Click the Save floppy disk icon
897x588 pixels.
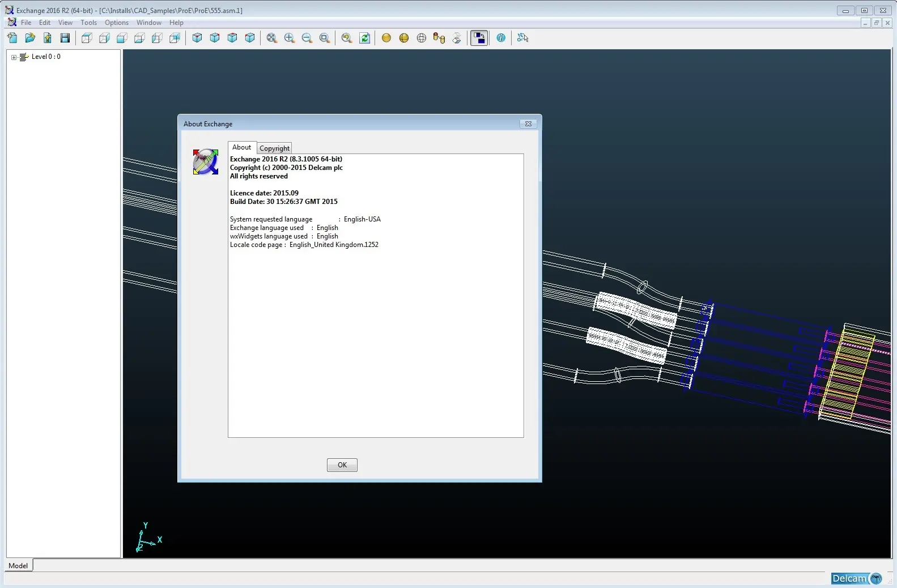tap(65, 38)
